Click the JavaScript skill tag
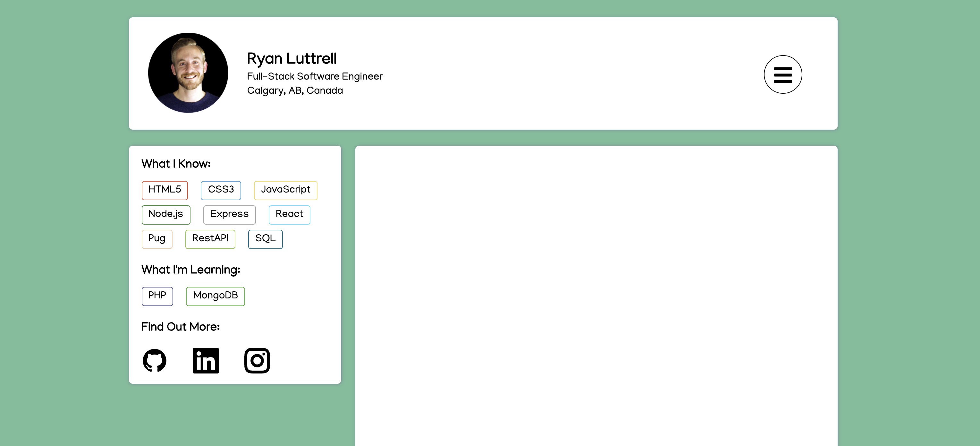This screenshot has width=980, height=446. click(x=285, y=190)
